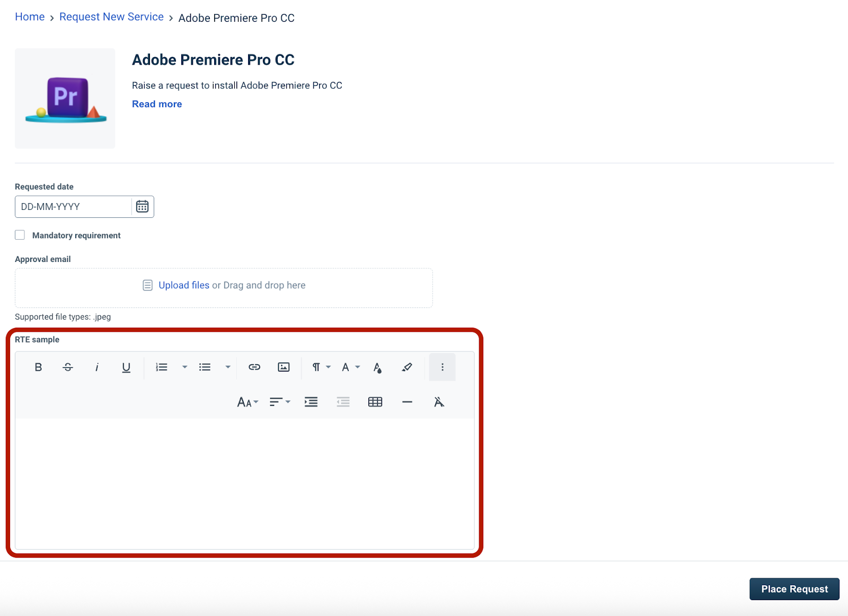The image size is (848, 616).
Task: Click the 'RTE sample' label
Action: (37, 339)
